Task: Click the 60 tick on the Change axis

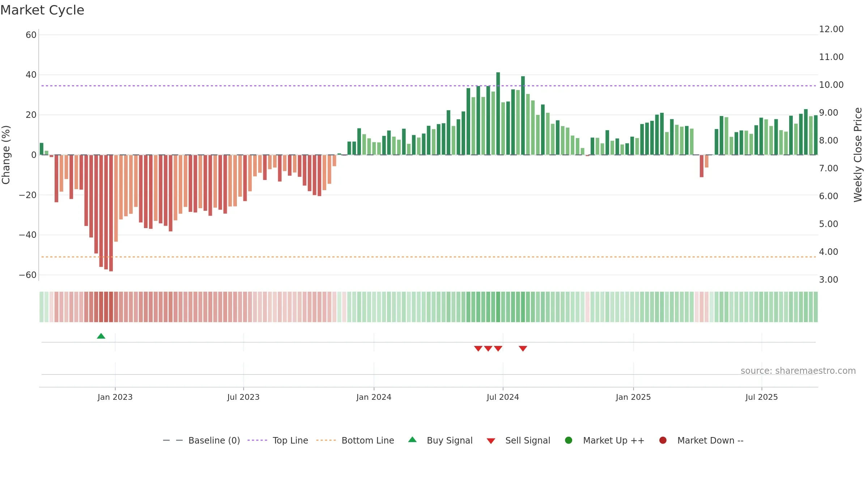Action: (31, 35)
